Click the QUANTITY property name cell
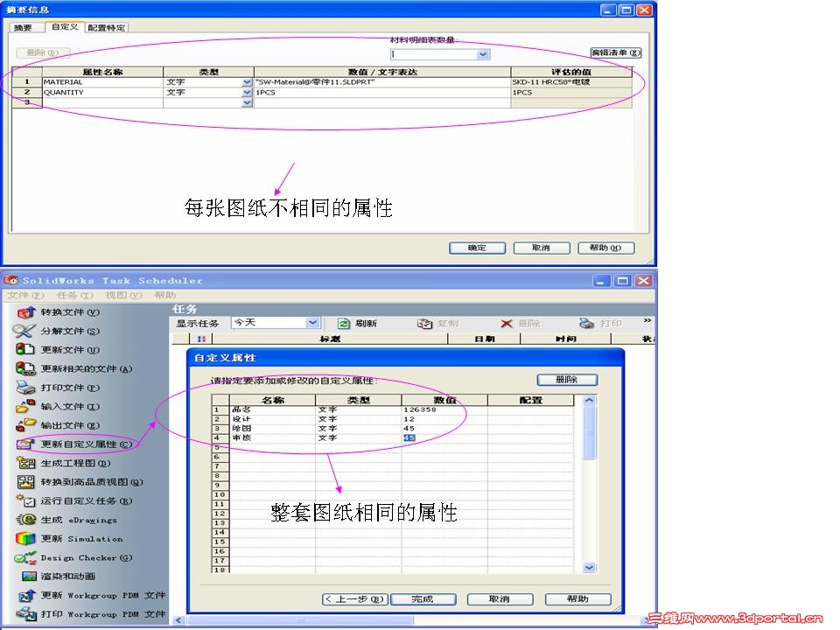The image size is (840, 630). coord(102,92)
